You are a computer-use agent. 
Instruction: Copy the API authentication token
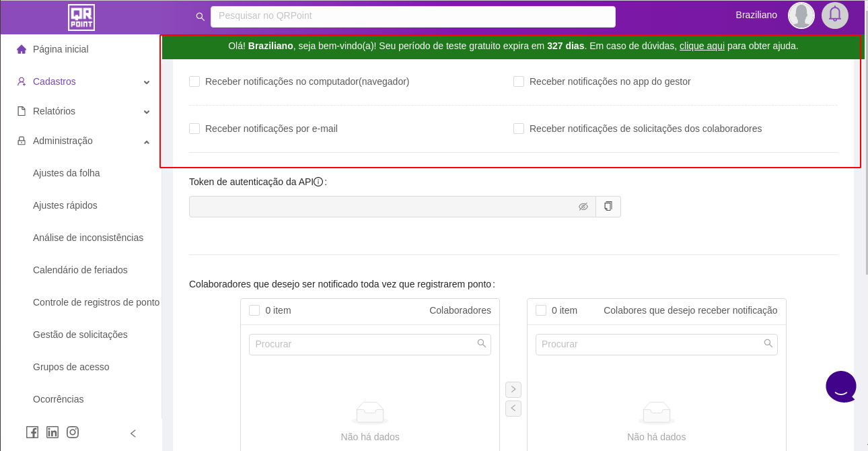coord(608,207)
